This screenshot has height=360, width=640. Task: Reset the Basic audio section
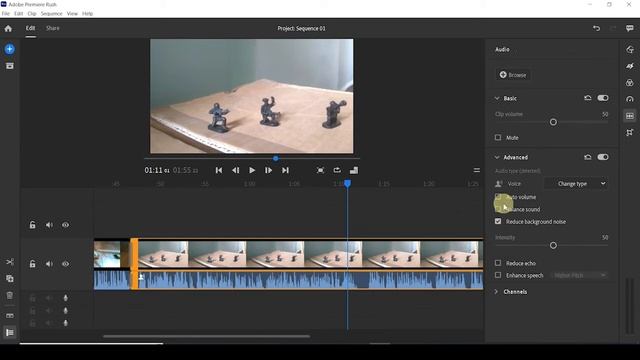click(588, 98)
